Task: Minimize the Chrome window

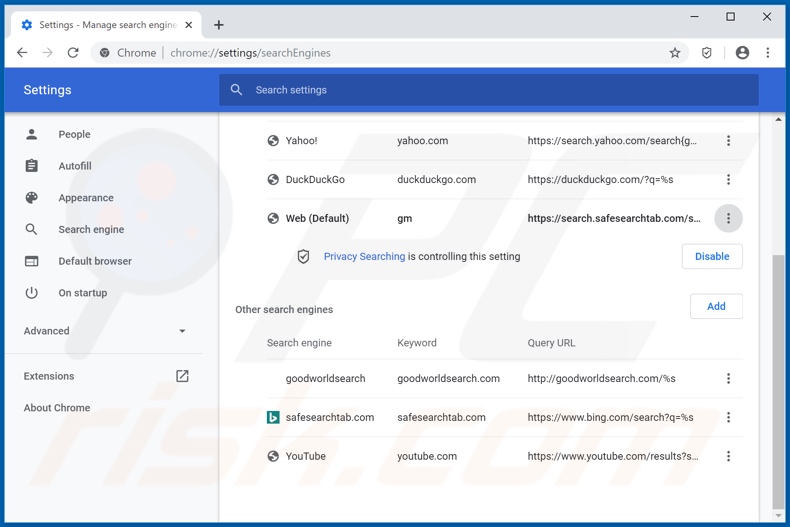Action: pyautogui.click(x=694, y=17)
